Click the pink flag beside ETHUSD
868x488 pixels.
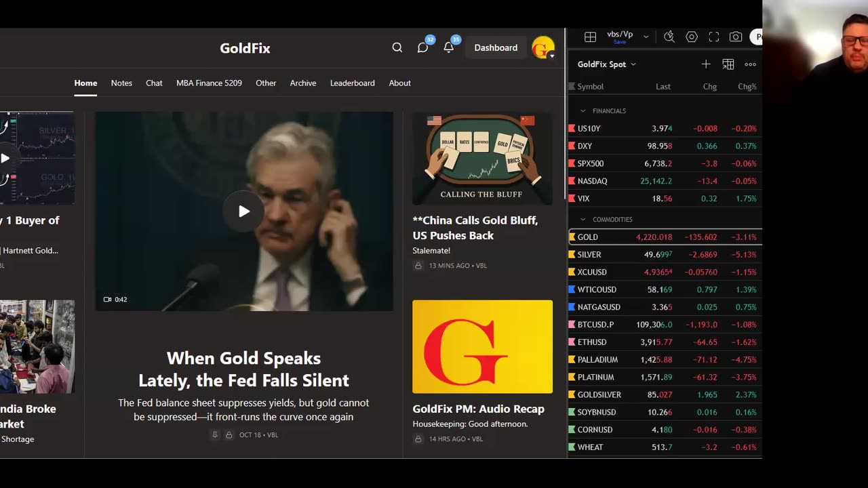click(x=572, y=342)
